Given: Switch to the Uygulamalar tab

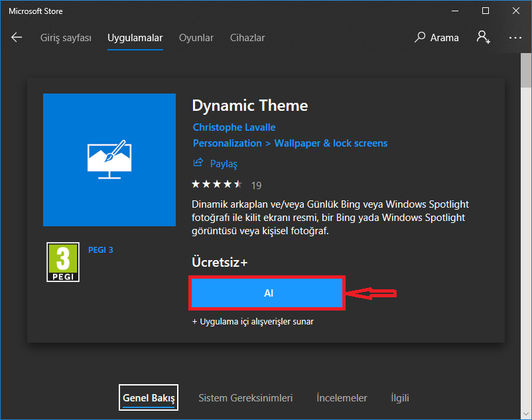Looking at the screenshot, I should click(135, 38).
